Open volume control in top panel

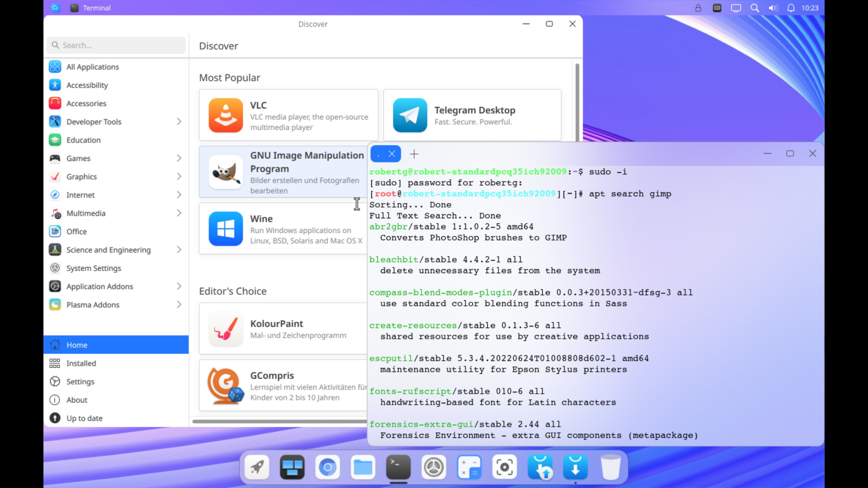pyautogui.click(x=773, y=8)
